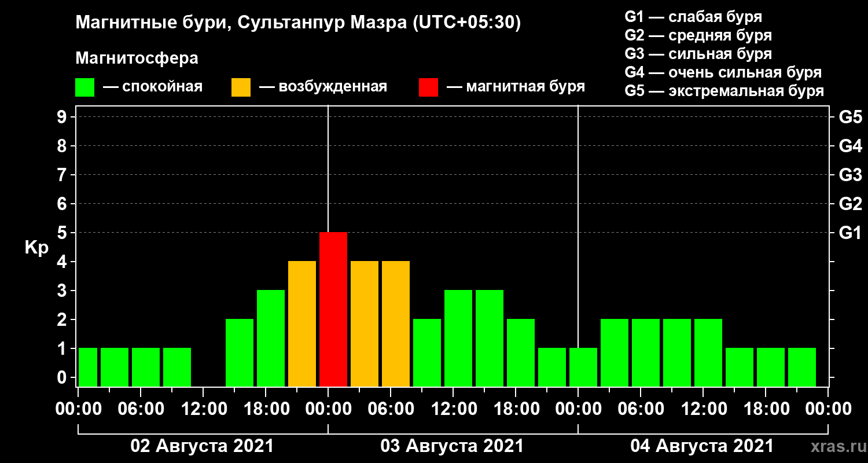Click the 'G1 — слабая буря' legend line
Screen dimensions: 868x463
coord(693,17)
